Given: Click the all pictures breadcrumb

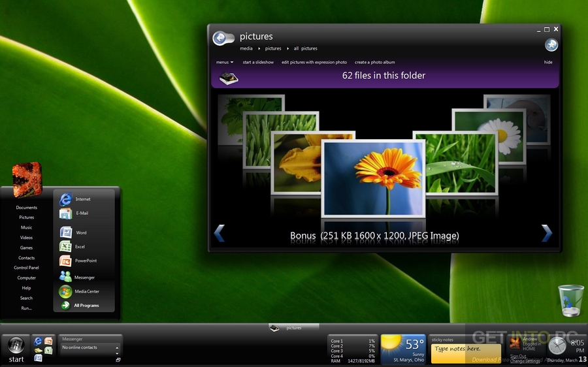Looking at the screenshot, I should point(305,48).
